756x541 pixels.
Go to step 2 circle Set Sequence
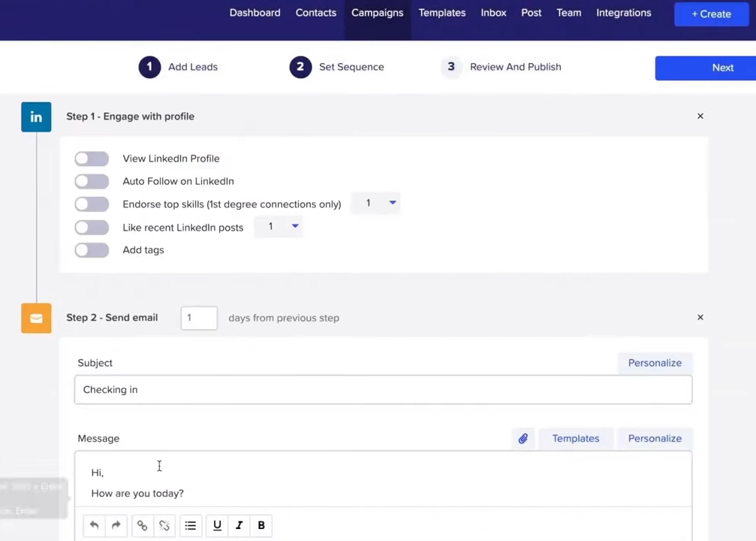point(300,67)
